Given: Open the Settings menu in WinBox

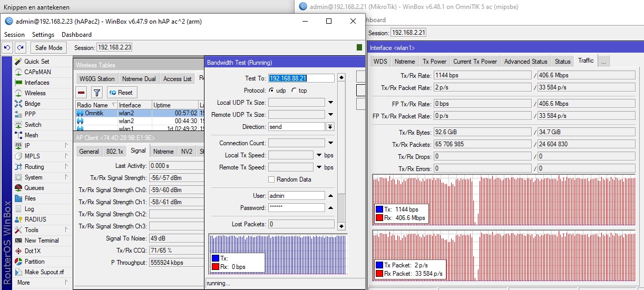Looking at the screenshot, I should 43,35.
